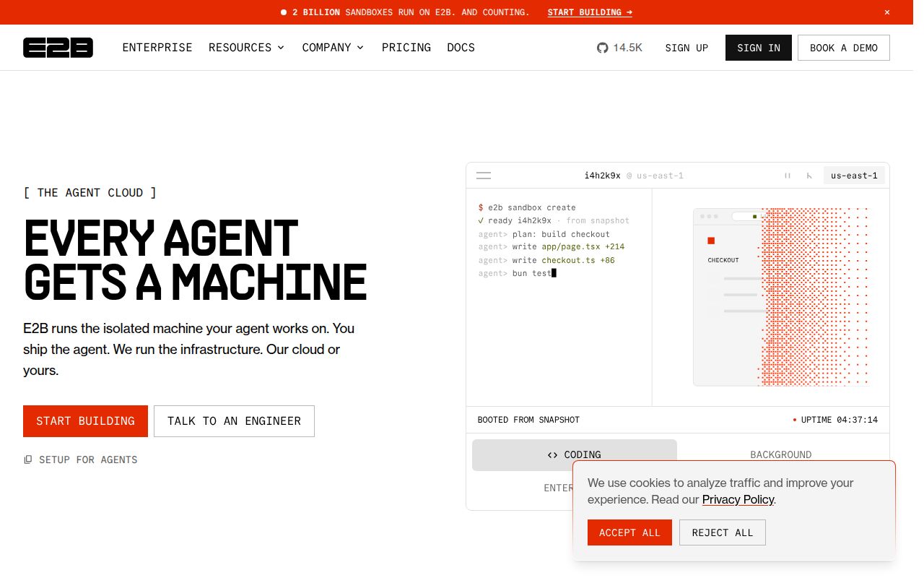Click the Uptime 04:37:14 indicator
This screenshot has height=578, width=924.
pyautogui.click(x=835, y=420)
